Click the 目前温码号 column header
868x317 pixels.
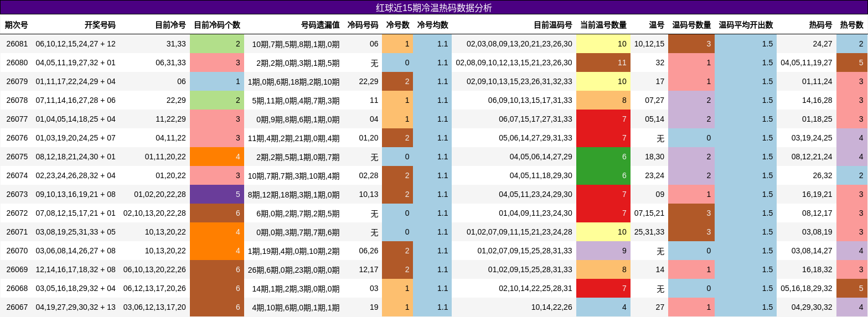[x=552, y=25]
